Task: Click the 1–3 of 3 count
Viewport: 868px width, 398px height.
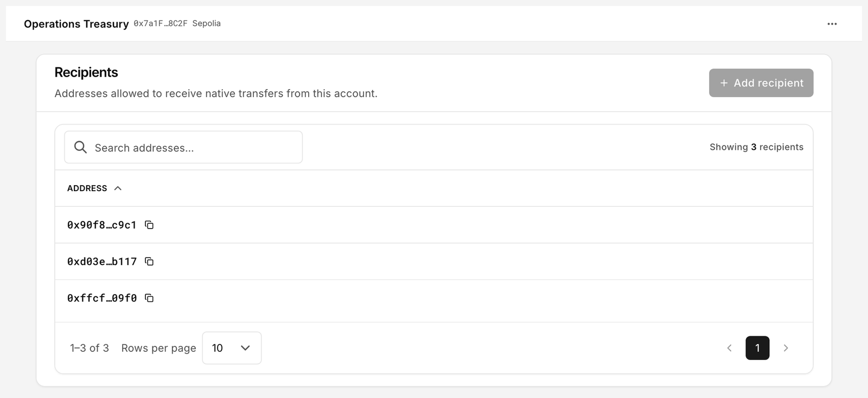Action: (90, 348)
